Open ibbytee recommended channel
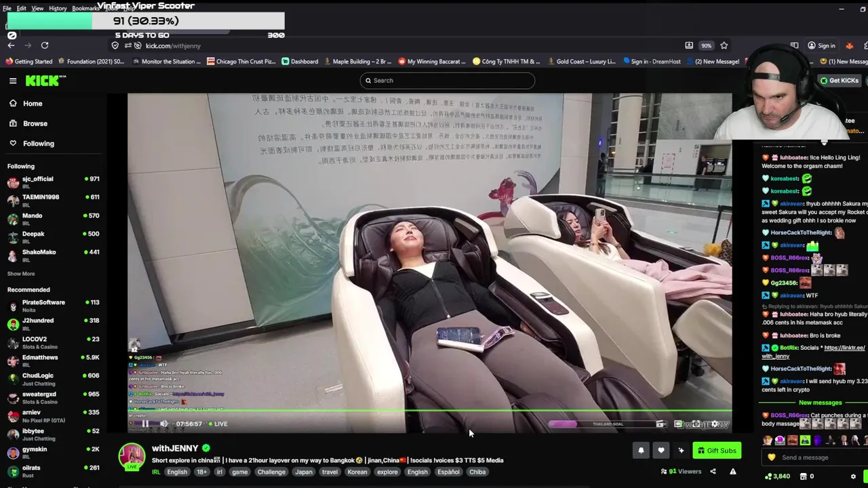 click(53, 434)
